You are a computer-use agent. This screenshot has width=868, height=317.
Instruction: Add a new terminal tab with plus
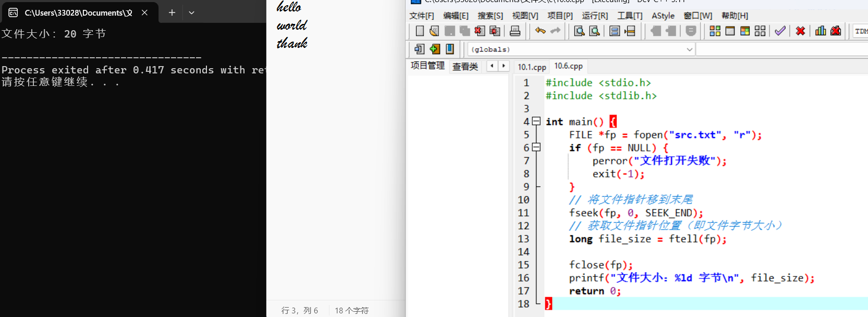(x=172, y=12)
